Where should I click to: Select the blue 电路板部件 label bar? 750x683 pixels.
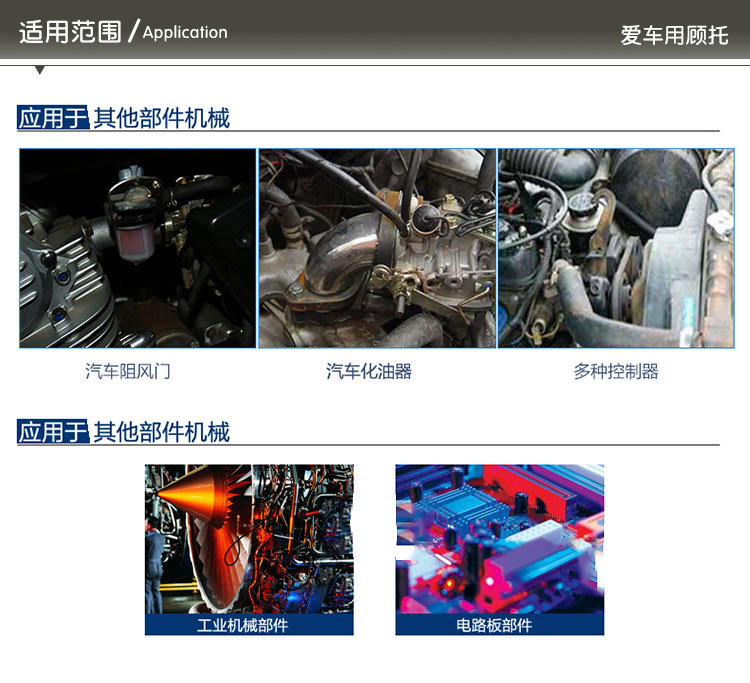pos(499,625)
